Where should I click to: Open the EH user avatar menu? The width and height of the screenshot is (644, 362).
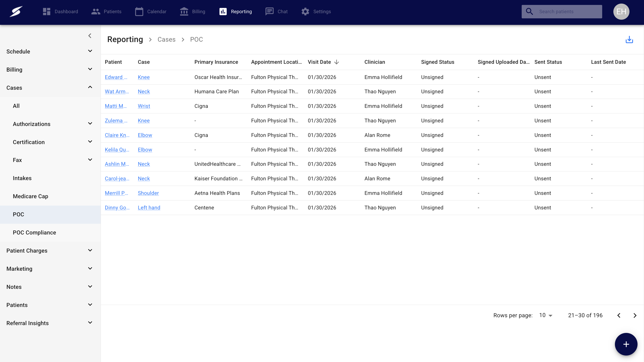[621, 11]
